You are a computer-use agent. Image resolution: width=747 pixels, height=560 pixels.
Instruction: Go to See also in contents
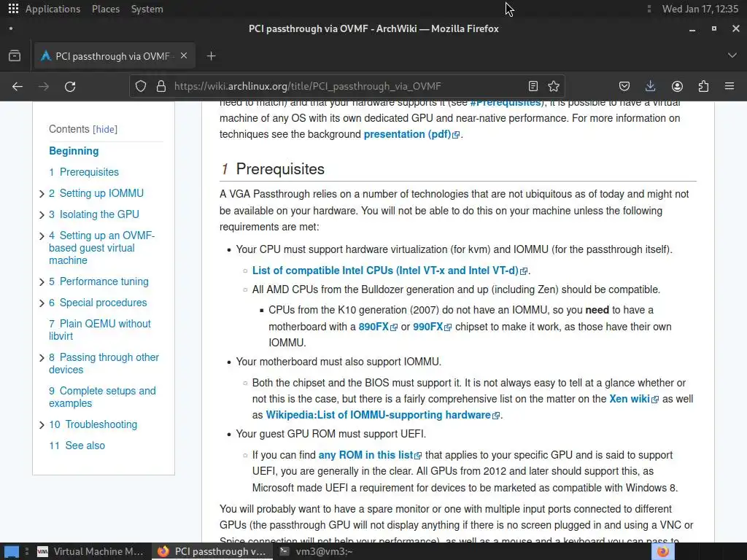pyautogui.click(x=77, y=446)
